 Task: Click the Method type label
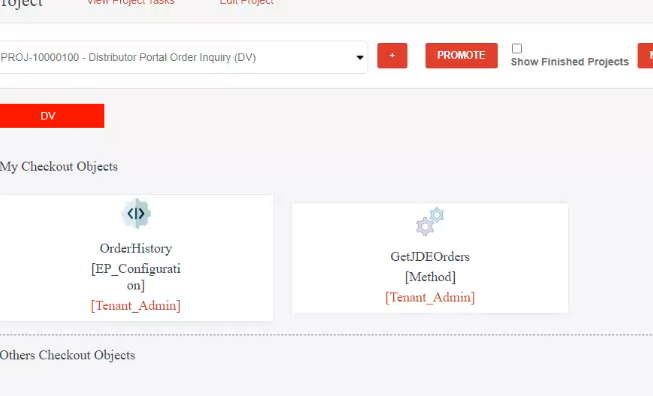point(430,277)
